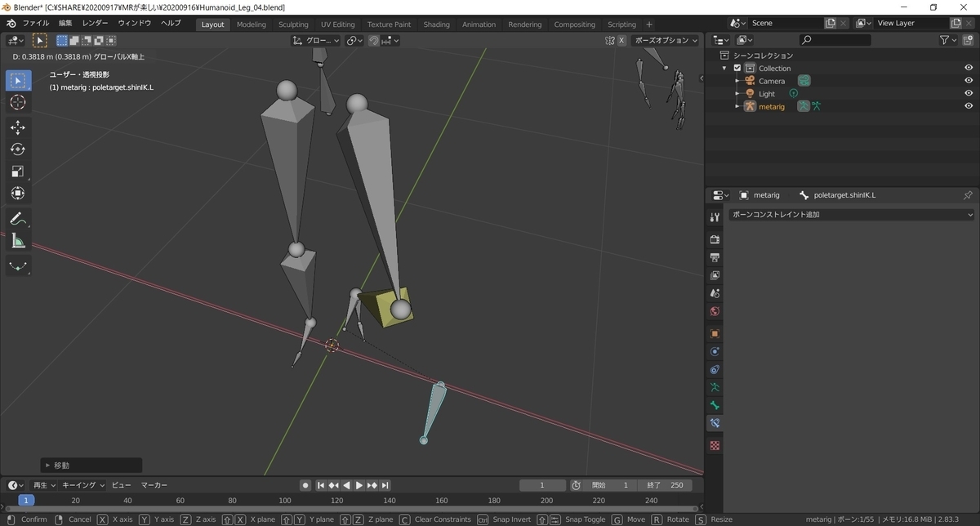Hide Camera via eye icon

pyautogui.click(x=969, y=81)
